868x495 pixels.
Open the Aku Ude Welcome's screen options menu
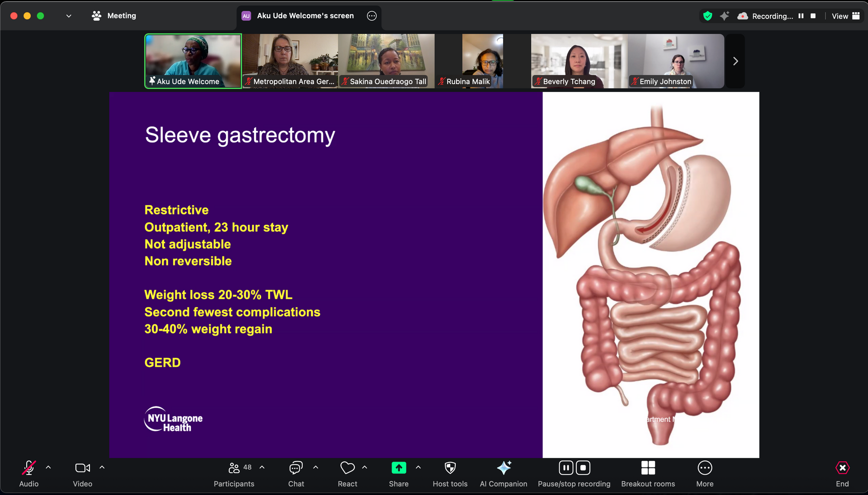(372, 16)
